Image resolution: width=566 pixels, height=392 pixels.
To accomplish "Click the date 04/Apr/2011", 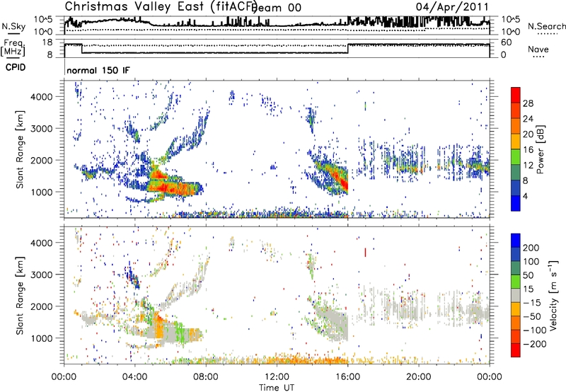I will coord(452,7).
